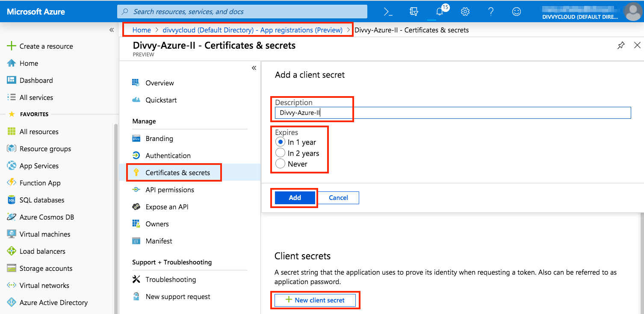This screenshot has height=314, width=644.
Task: Click the Create a resource plus icon
Action: point(12,46)
